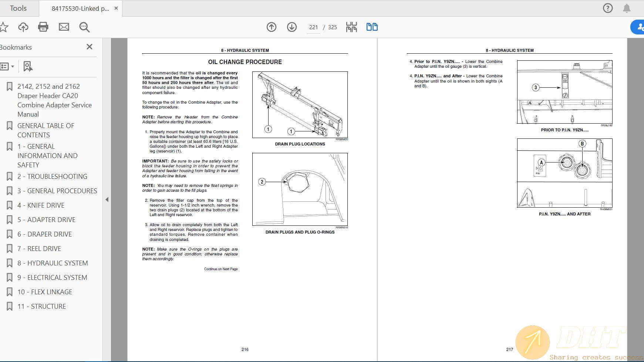Click the page number field showing 221

(x=313, y=27)
